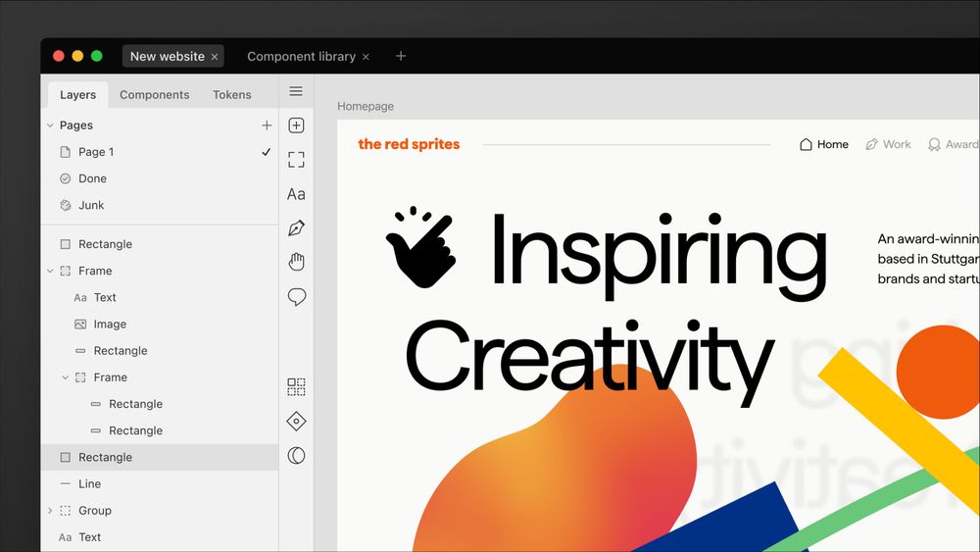The height and width of the screenshot is (552, 980).
Task: Click the Junk page icon
Action: pyautogui.click(x=65, y=205)
